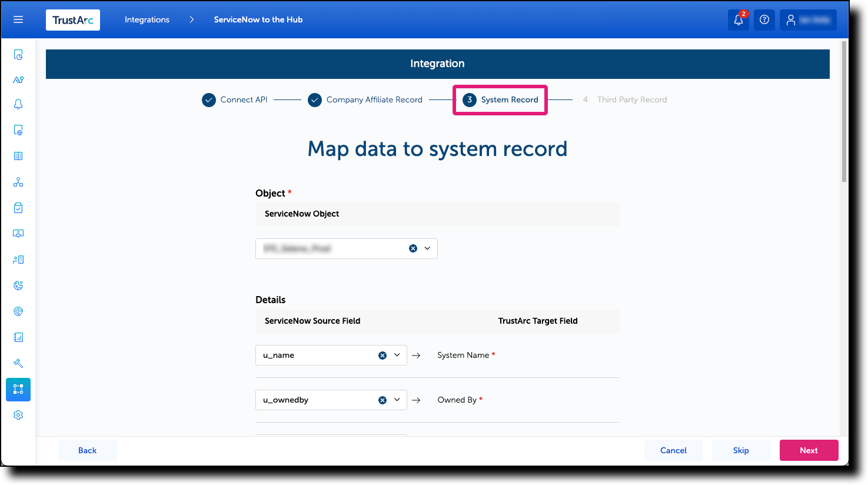Open the Help question mark icon
868x485 pixels.
point(764,19)
